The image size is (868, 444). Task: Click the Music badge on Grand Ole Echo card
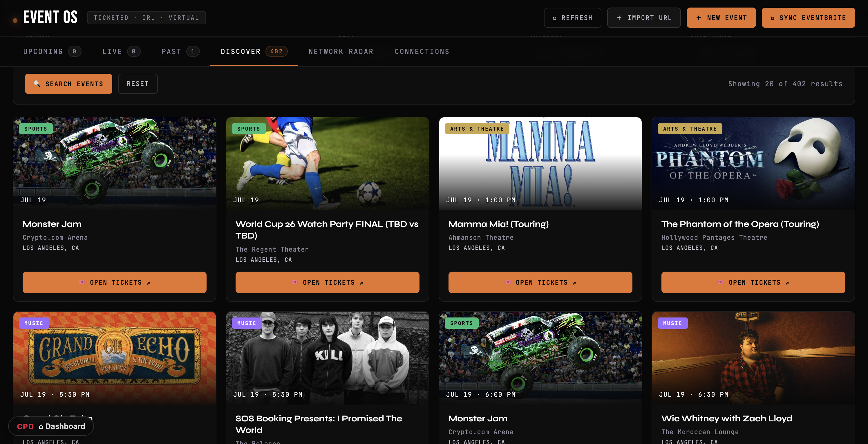[34, 323]
